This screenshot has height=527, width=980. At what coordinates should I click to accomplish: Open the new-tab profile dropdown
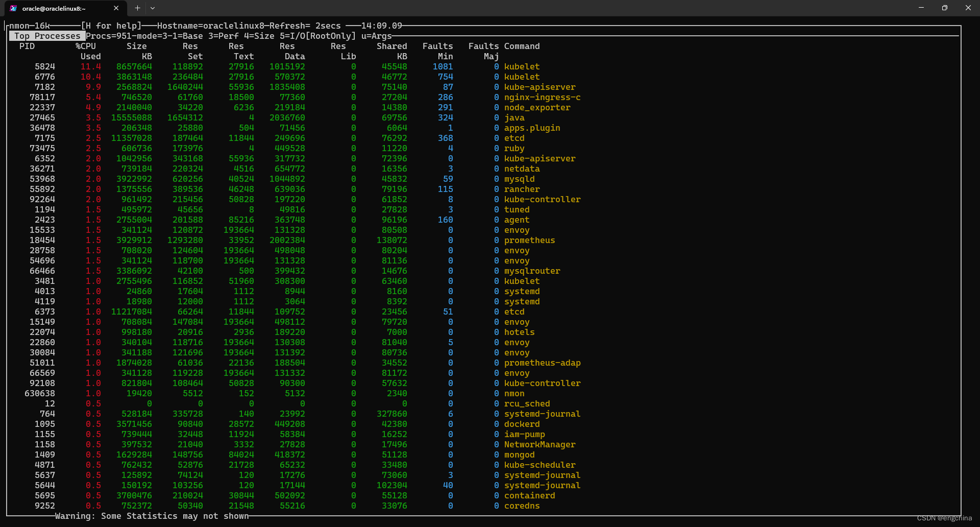[x=152, y=8]
